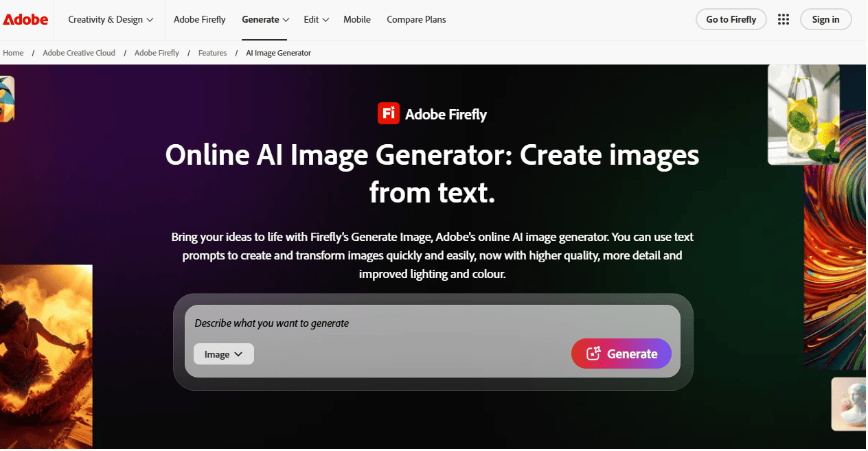The width and height of the screenshot is (868, 451).
Task: Click AI Image Generator breadcrumb text
Action: tap(278, 53)
